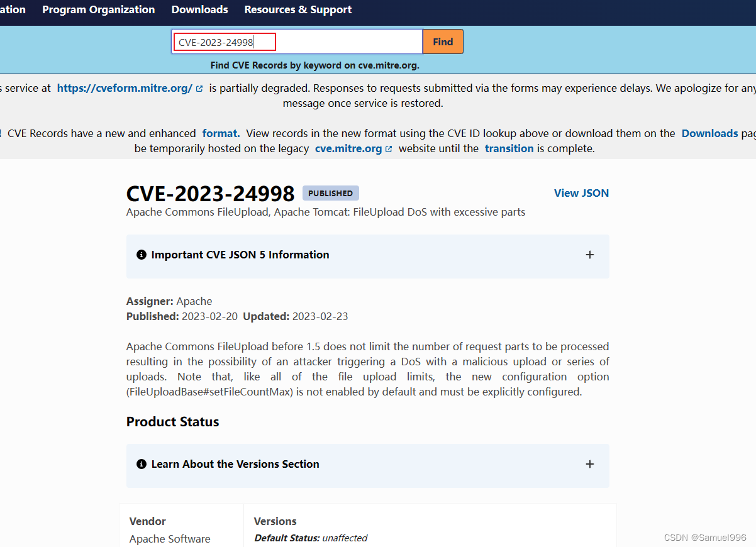Click the external link icon after cveform.mitre.org
The width and height of the screenshot is (756, 547).
(199, 89)
